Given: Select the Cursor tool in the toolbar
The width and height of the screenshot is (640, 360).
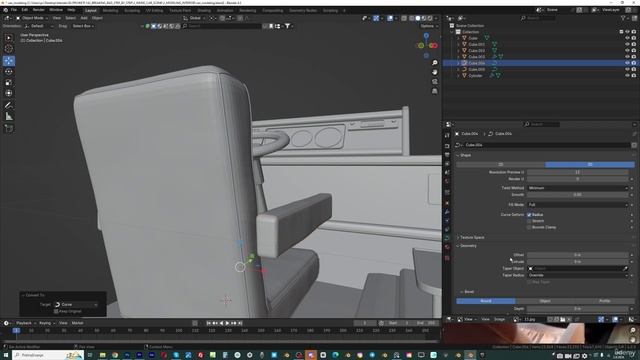Looking at the screenshot, I should pyautogui.click(x=9, y=49).
